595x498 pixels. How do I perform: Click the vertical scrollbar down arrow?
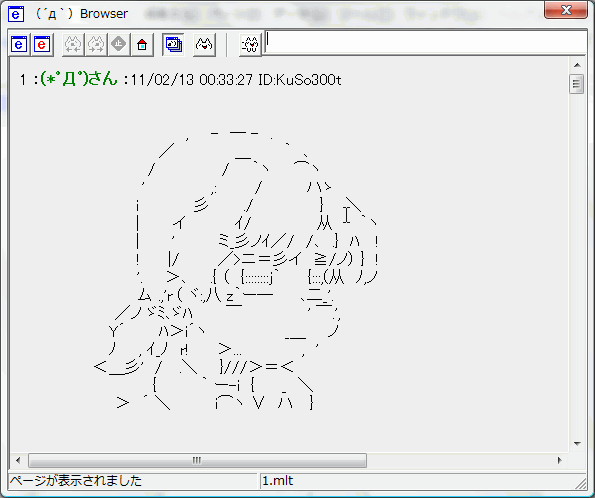click(577, 443)
